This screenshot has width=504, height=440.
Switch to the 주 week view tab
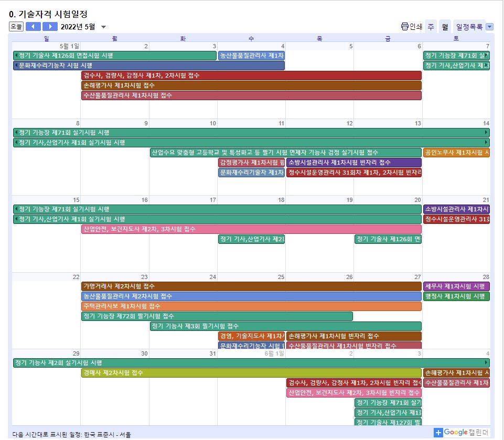tap(431, 27)
